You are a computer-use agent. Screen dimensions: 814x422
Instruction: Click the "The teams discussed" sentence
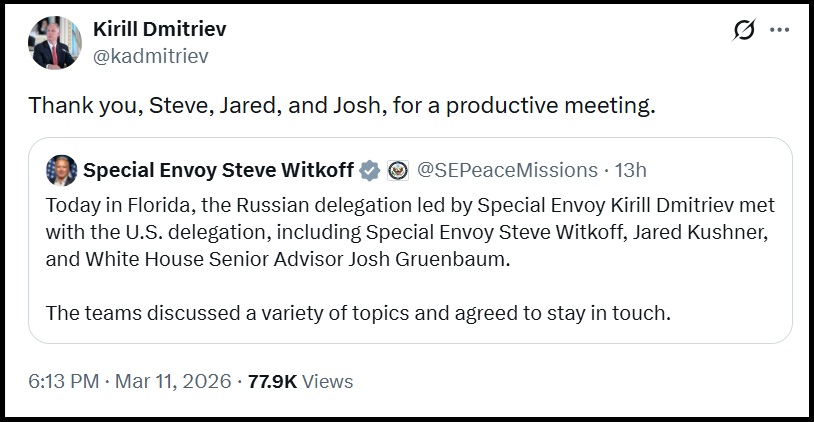[358, 312]
